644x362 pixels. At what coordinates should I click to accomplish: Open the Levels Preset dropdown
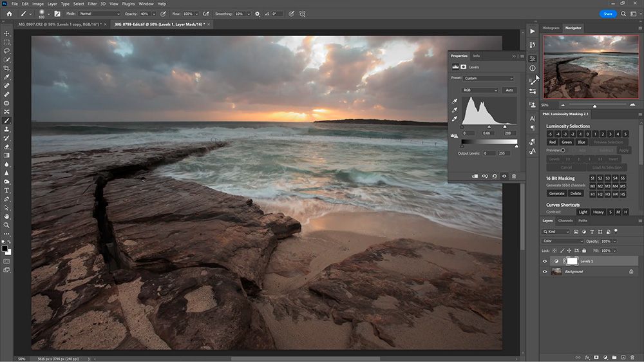click(489, 79)
